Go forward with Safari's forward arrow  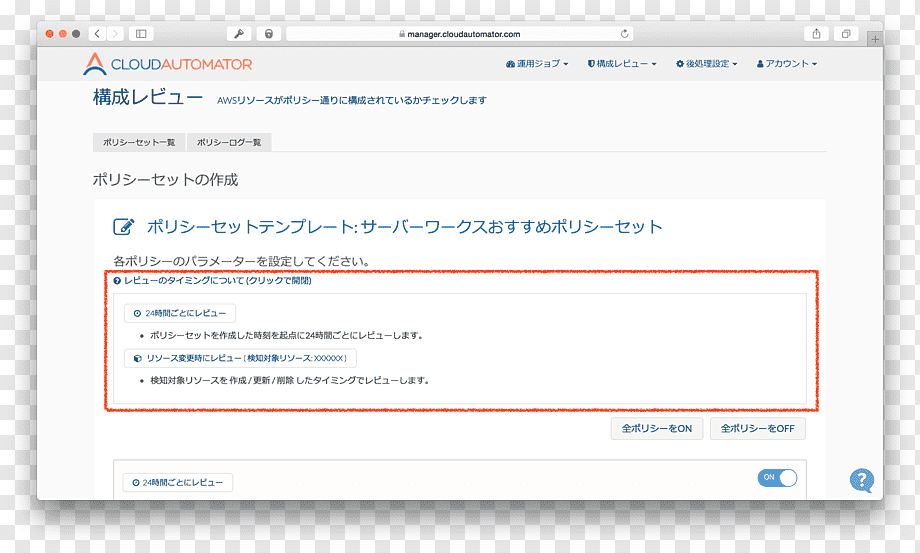click(116, 34)
